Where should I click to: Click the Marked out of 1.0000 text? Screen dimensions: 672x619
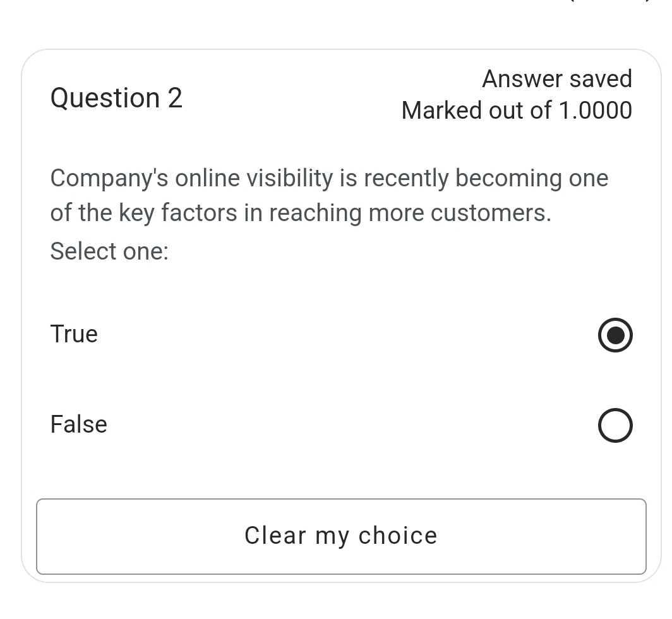(516, 111)
